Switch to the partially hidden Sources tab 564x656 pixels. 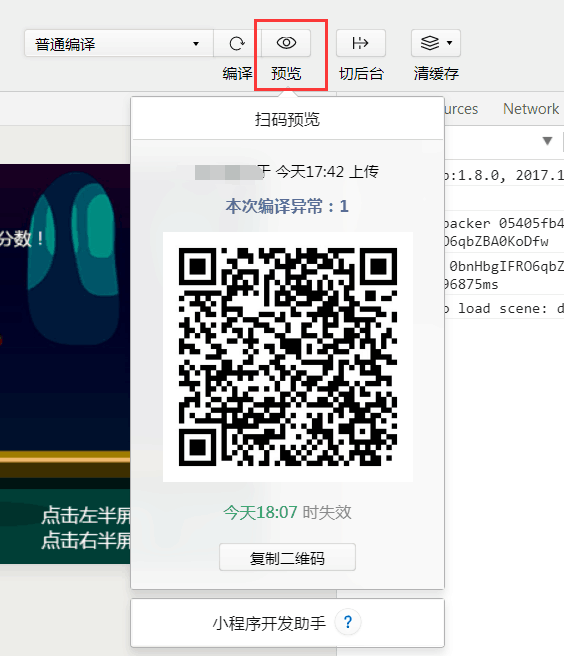(x=461, y=109)
